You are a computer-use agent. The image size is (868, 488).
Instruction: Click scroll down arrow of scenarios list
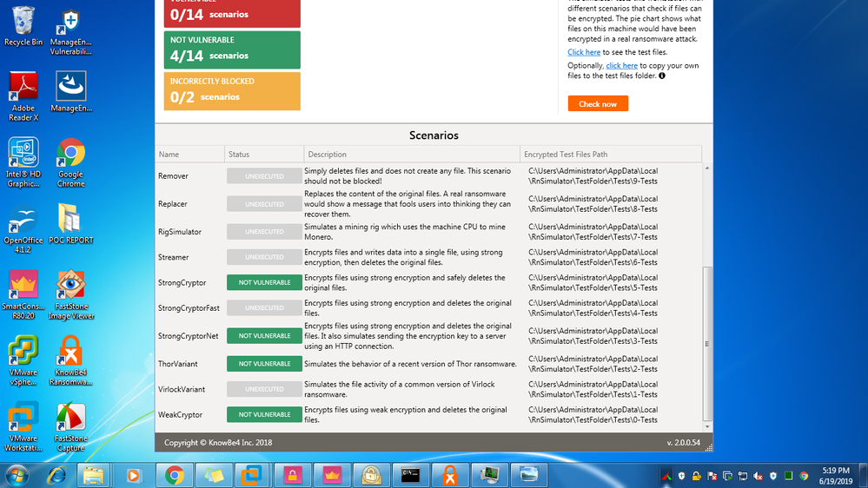[707, 426]
